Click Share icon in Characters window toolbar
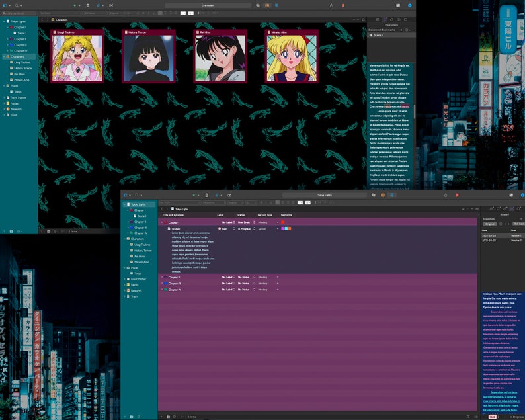 click(331, 5)
